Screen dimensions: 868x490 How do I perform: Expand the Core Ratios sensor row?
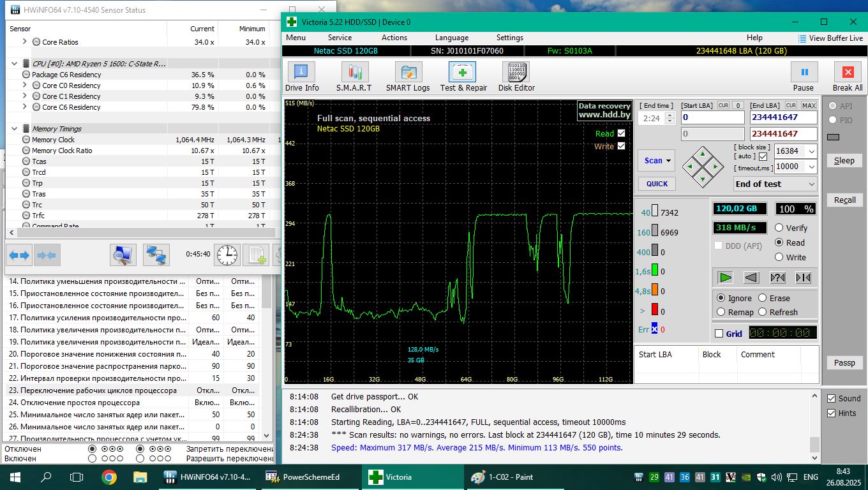[25, 42]
